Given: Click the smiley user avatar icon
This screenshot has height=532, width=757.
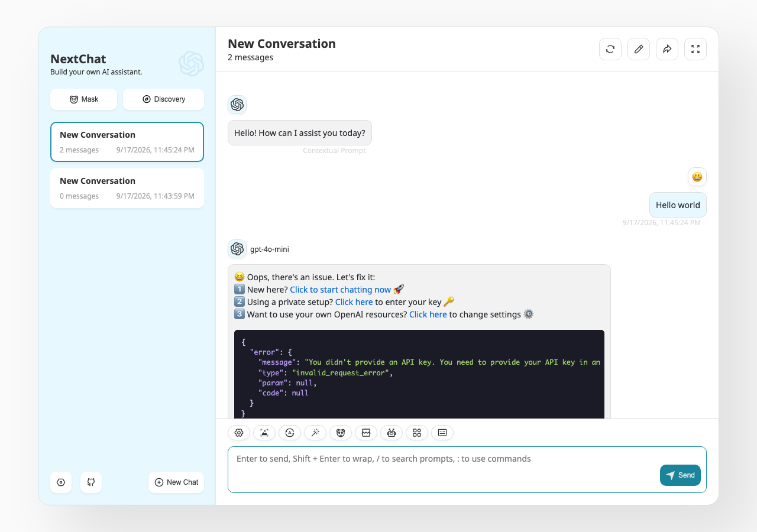Looking at the screenshot, I should point(697,177).
